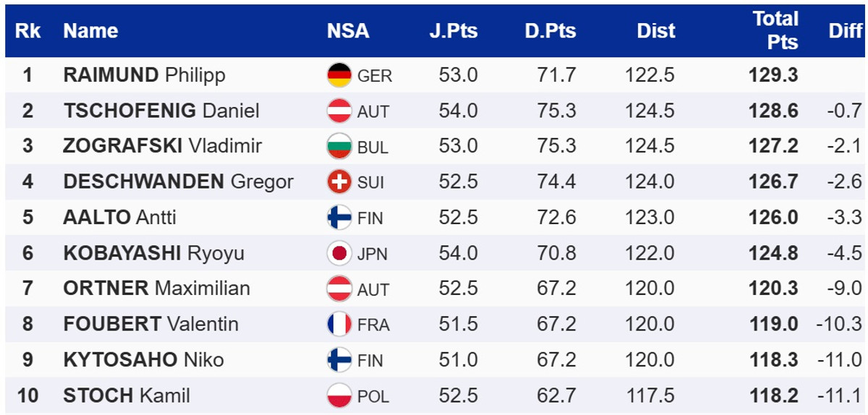
Task: Click the Rk column header
Action: (27, 31)
